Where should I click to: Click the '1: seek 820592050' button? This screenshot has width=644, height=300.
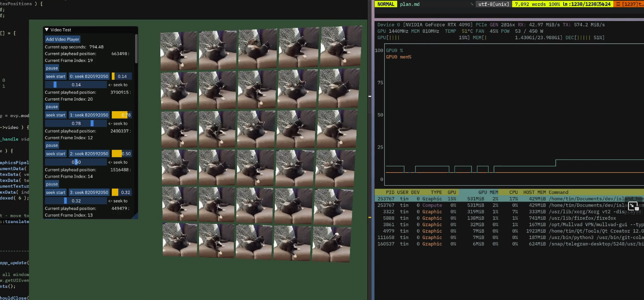coord(89,115)
